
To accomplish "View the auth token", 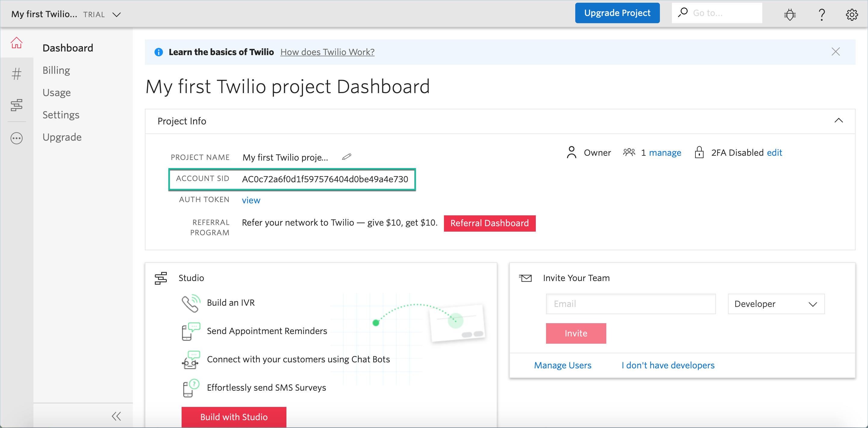I will [251, 200].
